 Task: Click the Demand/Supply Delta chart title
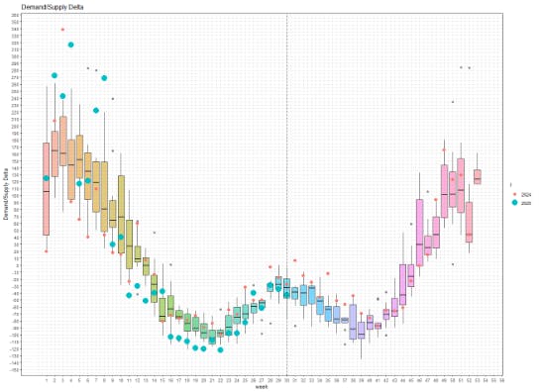coord(53,7)
